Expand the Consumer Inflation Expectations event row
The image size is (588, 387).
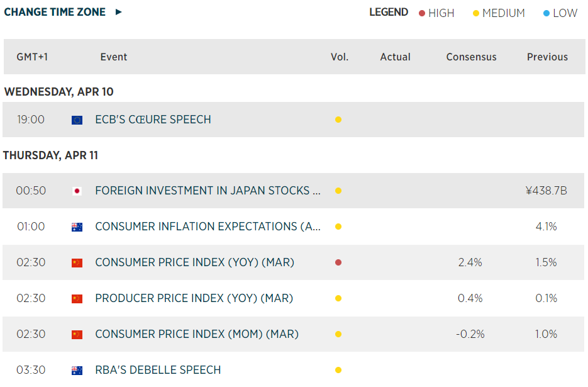208,227
